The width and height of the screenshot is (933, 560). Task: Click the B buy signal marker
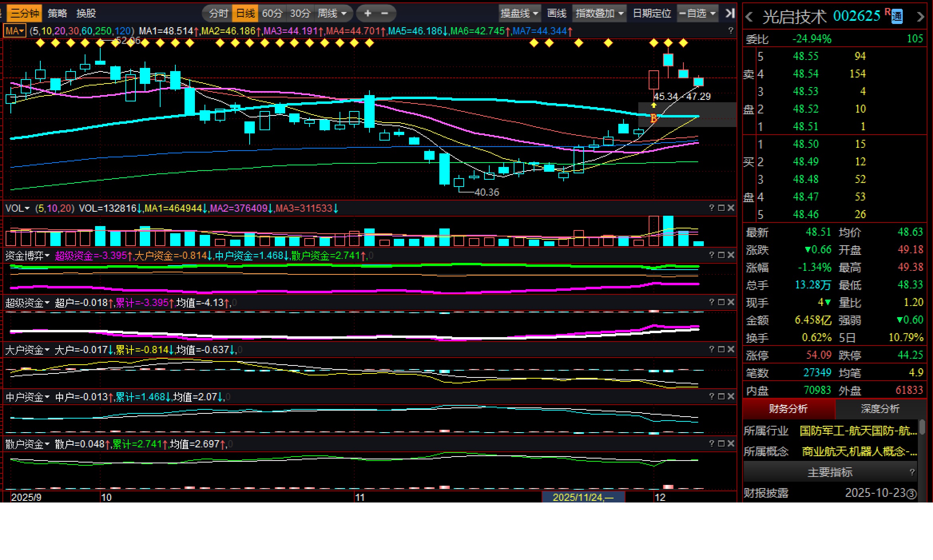(x=654, y=118)
